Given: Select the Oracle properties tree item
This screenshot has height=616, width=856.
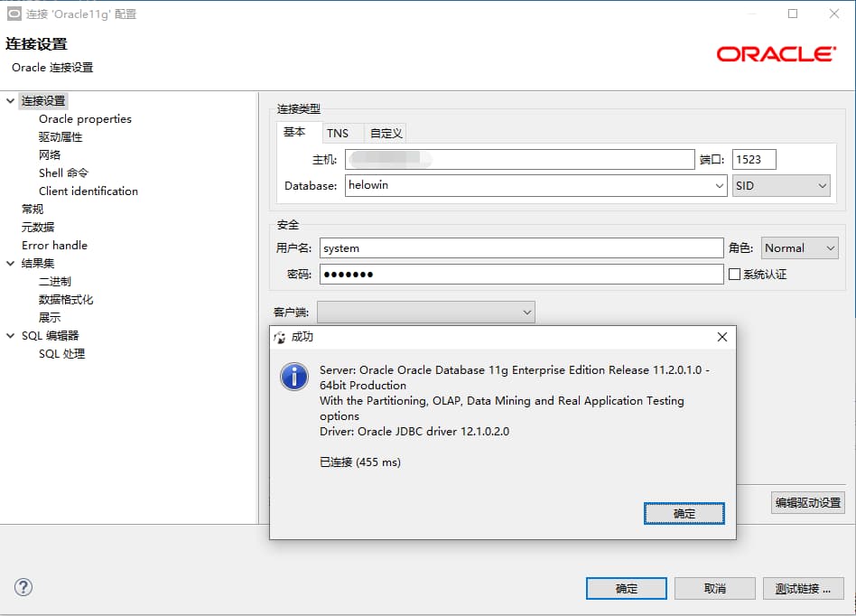Looking at the screenshot, I should (86, 118).
